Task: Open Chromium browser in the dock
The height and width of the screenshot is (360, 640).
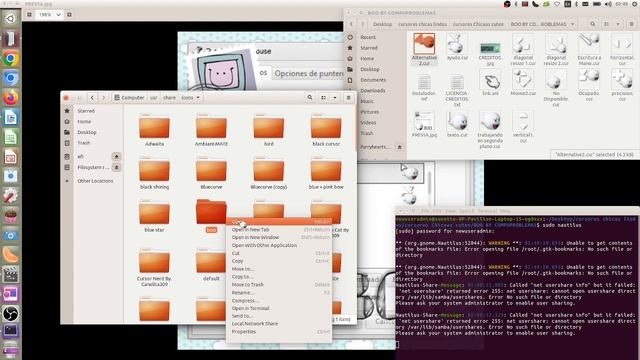Action: pyautogui.click(x=11, y=78)
